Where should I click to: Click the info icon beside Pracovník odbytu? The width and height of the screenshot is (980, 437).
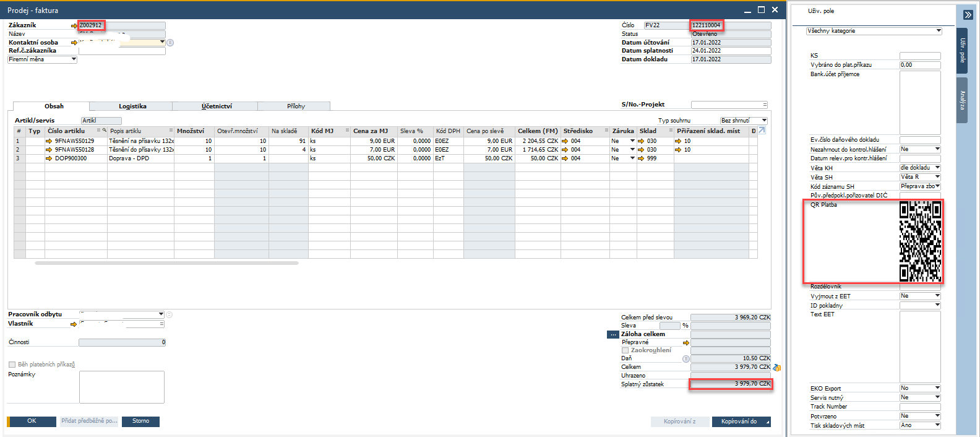tap(169, 314)
